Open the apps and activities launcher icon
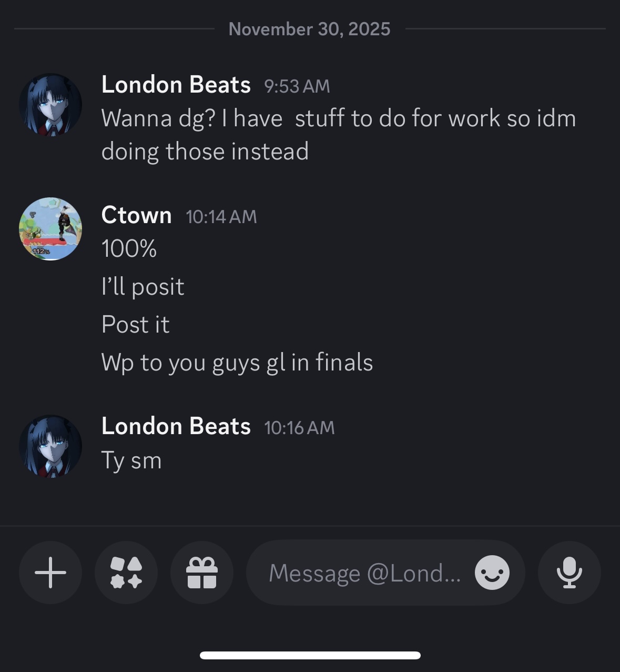The height and width of the screenshot is (672, 620). (126, 573)
